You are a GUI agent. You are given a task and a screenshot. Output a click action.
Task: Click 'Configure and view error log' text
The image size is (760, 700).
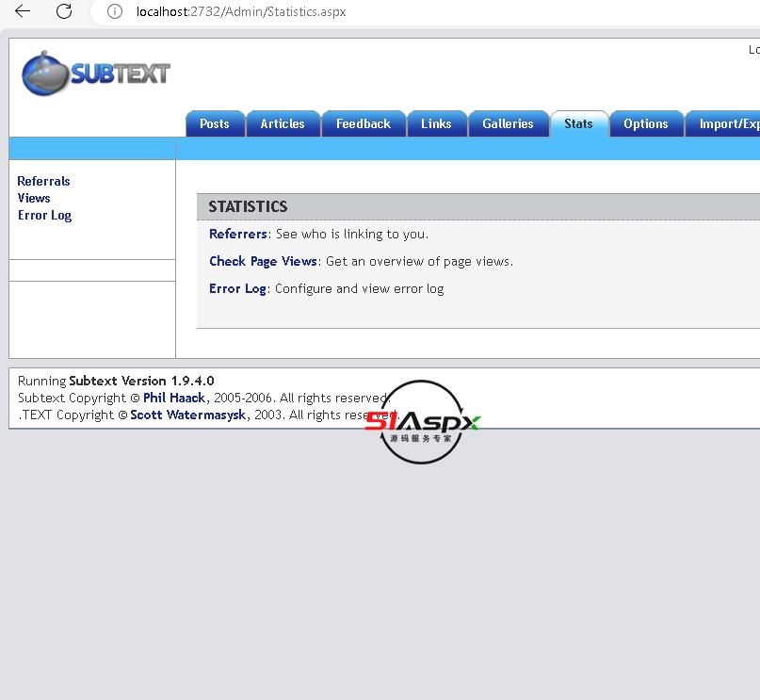click(x=359, y=288)
